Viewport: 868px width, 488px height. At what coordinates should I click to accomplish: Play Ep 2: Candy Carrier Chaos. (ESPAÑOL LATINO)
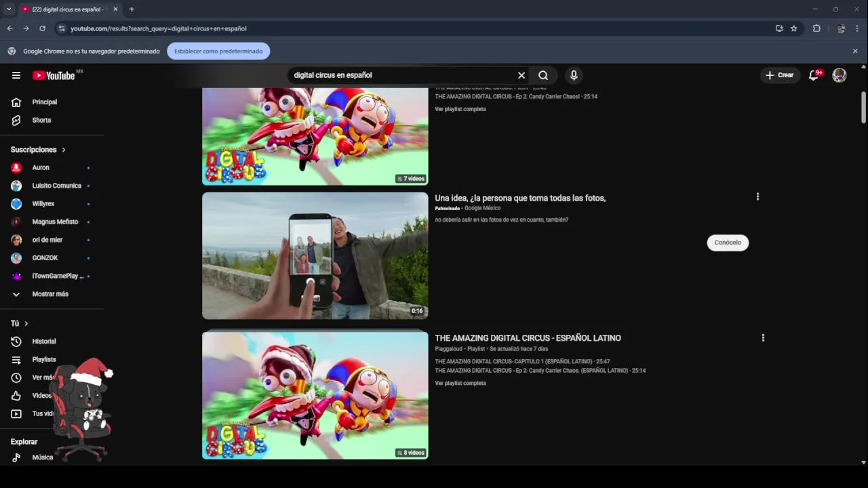[540, 371]
